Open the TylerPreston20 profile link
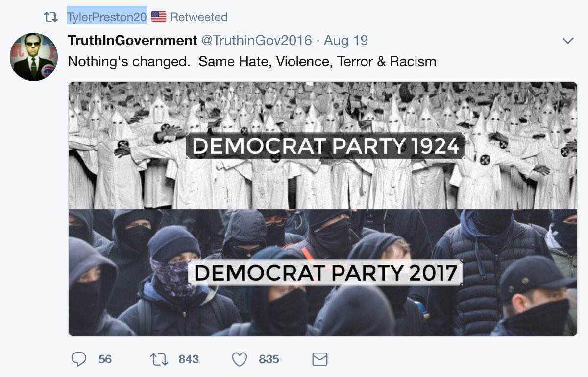The width and height of the screenshot is (588, 377). [x=107, y=17]
